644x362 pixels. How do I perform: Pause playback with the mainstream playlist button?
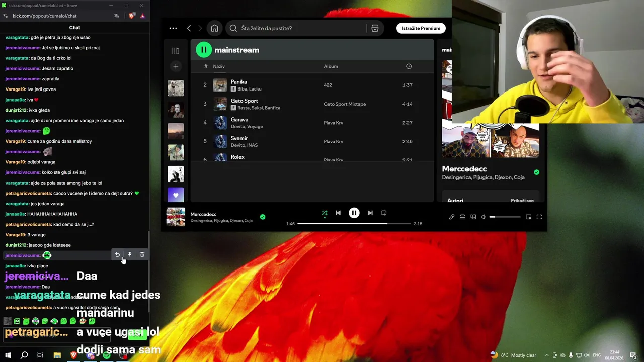204,49
